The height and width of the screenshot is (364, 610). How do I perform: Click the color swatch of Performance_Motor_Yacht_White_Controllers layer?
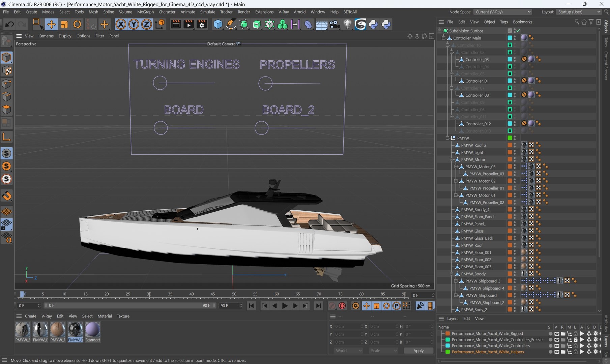447,346
